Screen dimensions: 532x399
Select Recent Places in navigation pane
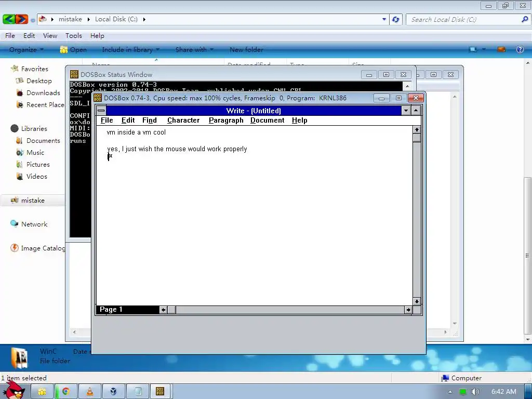(41, 105)
